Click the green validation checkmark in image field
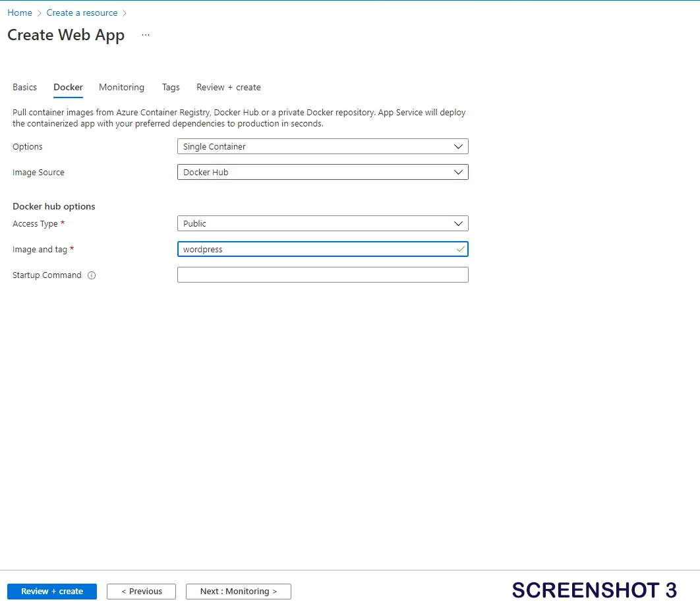Image resolution: width=700 pixels, height=610 pixels. (460, 250)
